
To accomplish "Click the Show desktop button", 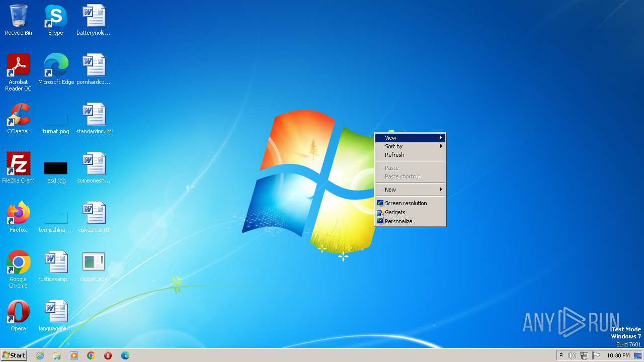I will [638, 355].
